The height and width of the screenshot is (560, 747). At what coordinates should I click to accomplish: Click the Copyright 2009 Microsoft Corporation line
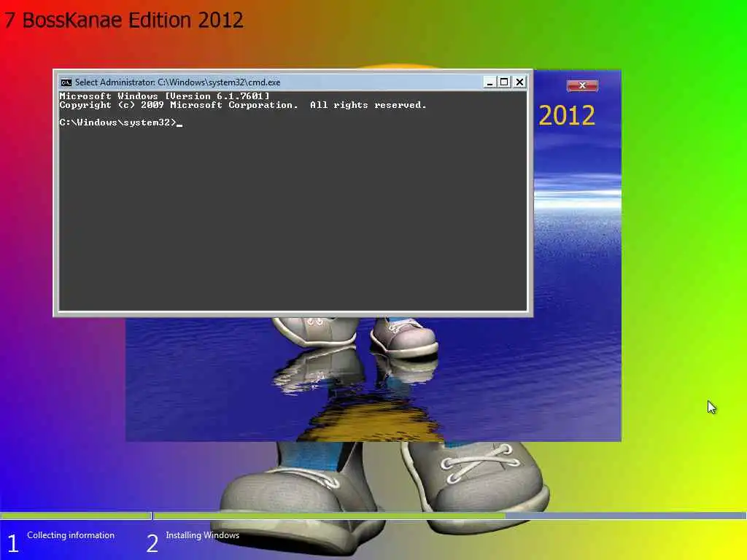pos(242,105)
